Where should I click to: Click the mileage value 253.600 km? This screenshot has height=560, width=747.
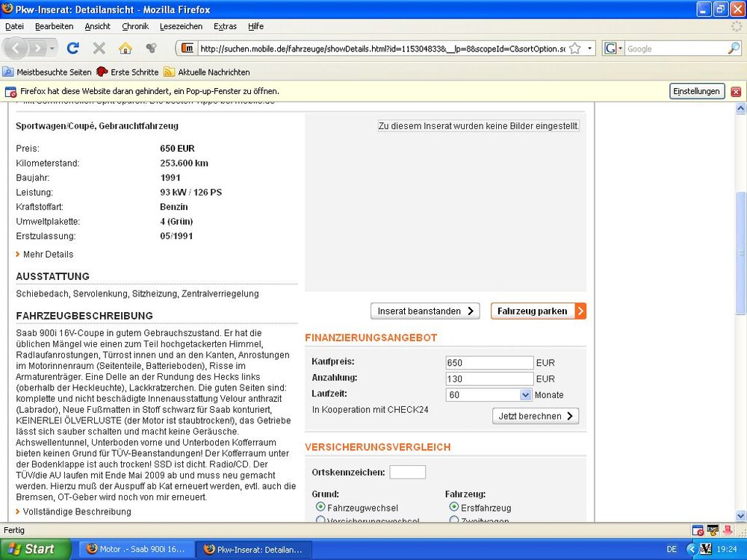point(184,164)
